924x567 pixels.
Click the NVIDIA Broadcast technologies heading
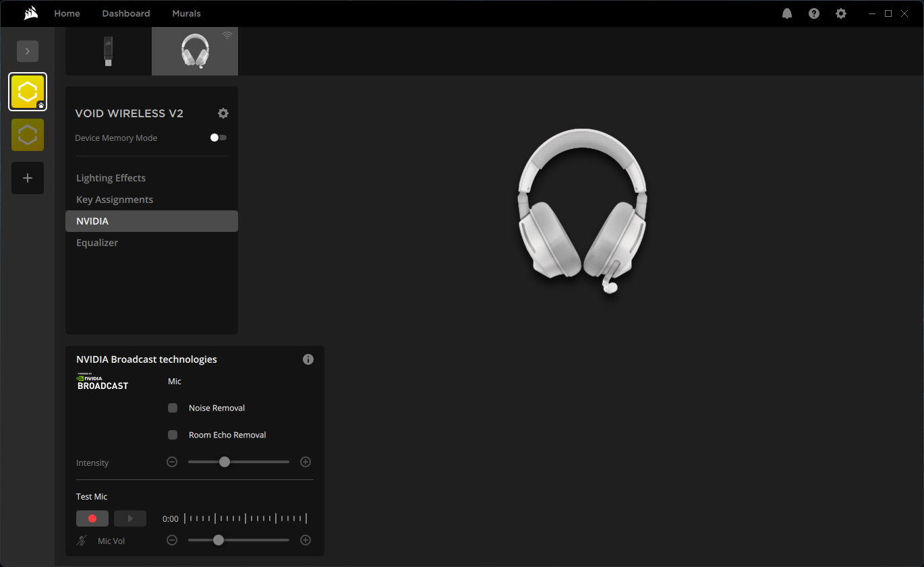pyautogui.click(x=146, y=359)
